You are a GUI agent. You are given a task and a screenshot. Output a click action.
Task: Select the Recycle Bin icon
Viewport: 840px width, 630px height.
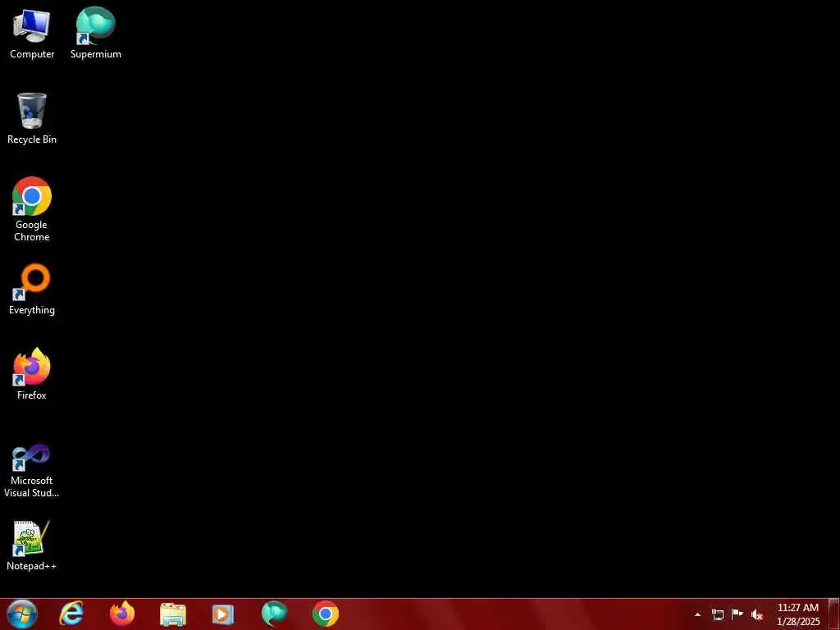click(x=32, y=118)
